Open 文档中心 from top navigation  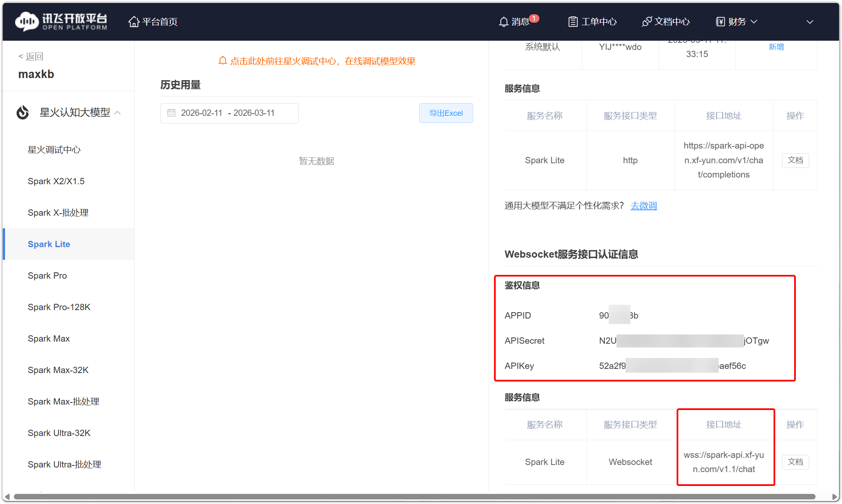pyautogui.click(x=665, y=21)
